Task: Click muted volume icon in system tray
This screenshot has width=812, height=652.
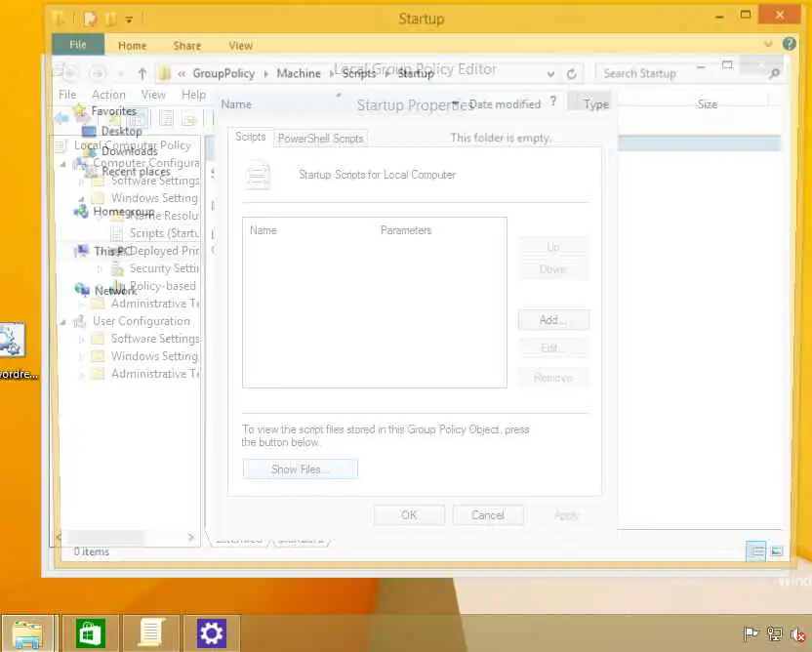Action: [x=798, y=633]
